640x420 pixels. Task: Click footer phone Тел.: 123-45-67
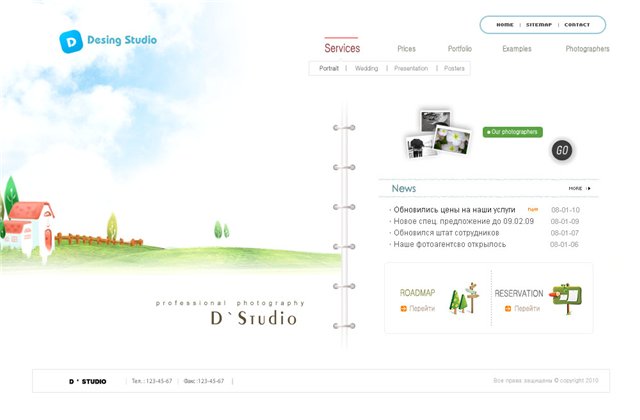pos(152,381)
